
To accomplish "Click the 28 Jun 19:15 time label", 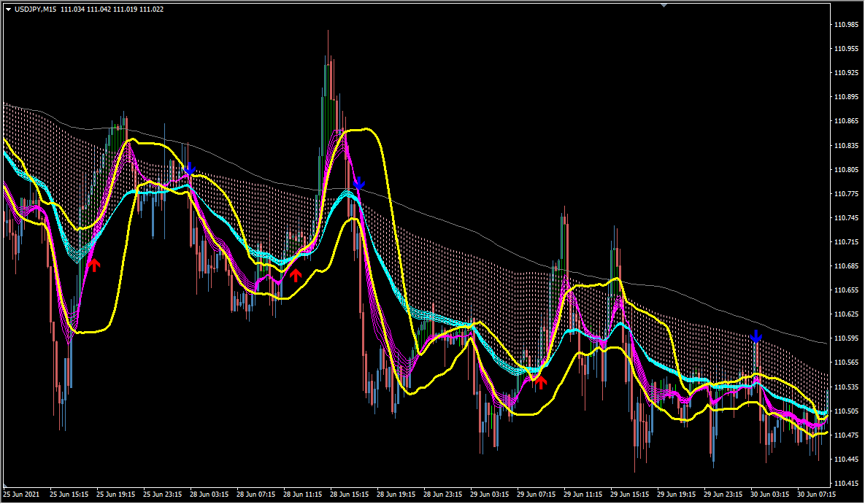I will point(396,495).
